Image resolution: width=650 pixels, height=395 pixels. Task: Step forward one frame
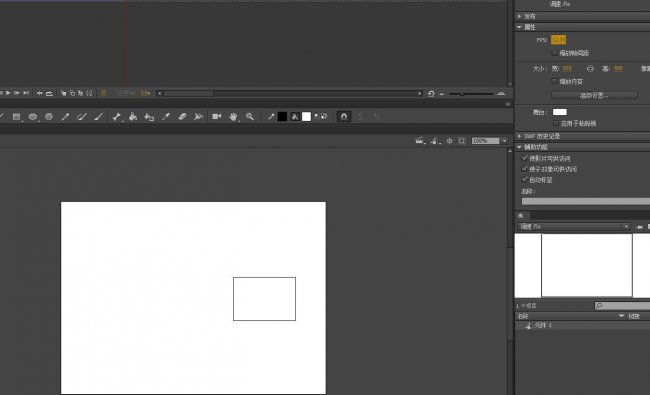(17, 93)
